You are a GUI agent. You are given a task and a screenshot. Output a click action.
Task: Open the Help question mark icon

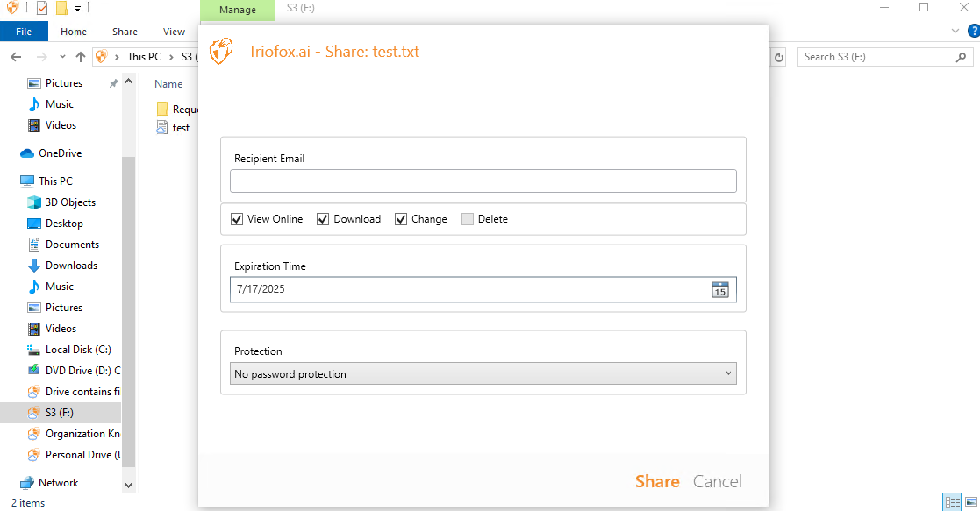coord(974,31)
